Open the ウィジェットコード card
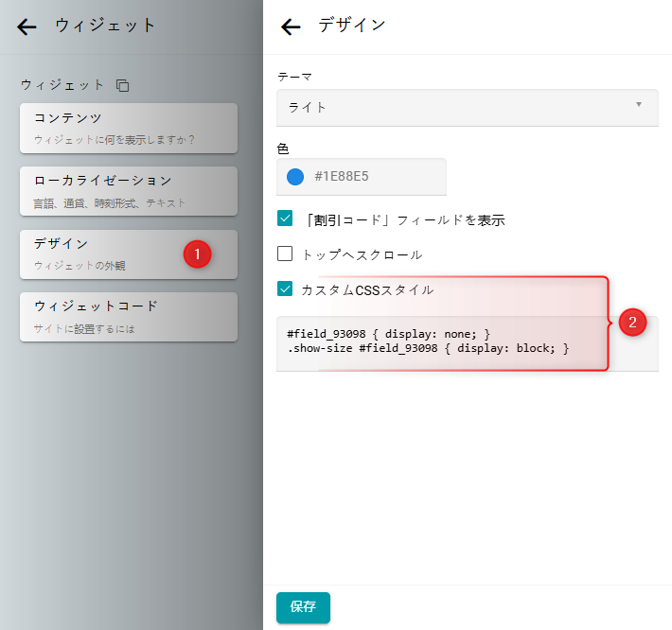This screenshot has width=672, height=630. pos(129,317)
